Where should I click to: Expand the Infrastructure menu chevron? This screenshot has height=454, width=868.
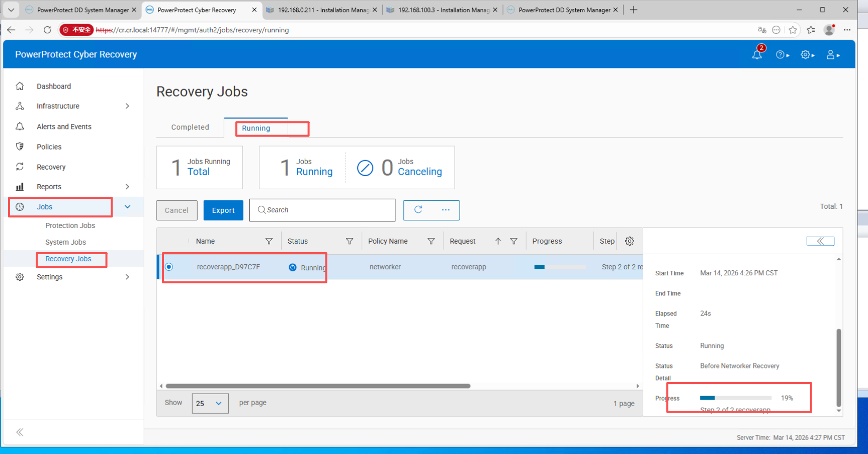click(x=127, y=106)
